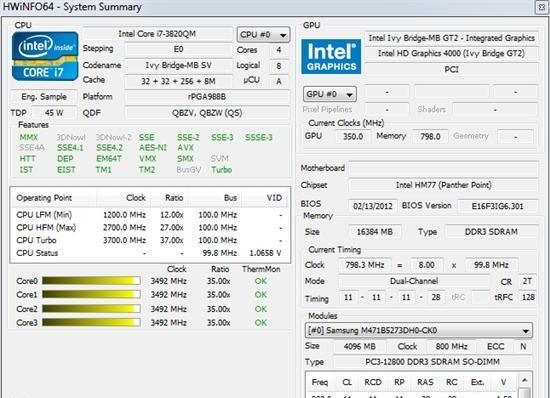
Task: Click the CR 2T value
Action: [x=527, y=281]
